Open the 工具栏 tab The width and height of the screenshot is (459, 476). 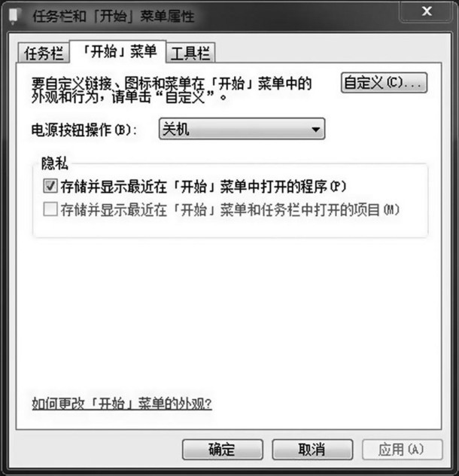tap(190, 53)
